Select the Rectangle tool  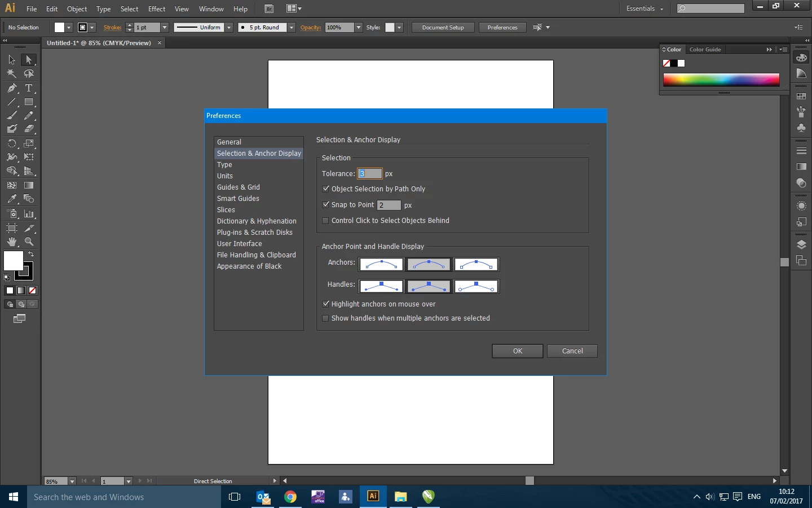pyautogui.click(x=29, y=102)
